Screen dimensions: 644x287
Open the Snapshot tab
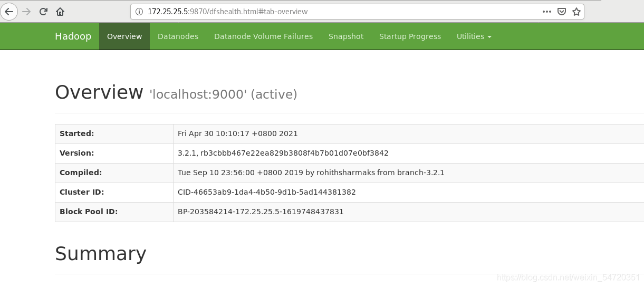point(346,36)
